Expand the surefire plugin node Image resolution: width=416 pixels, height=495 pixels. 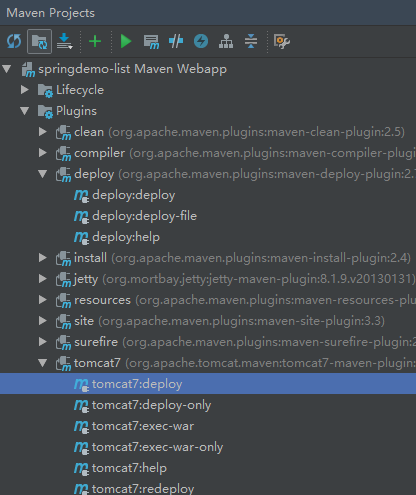(x=42, y=342)
